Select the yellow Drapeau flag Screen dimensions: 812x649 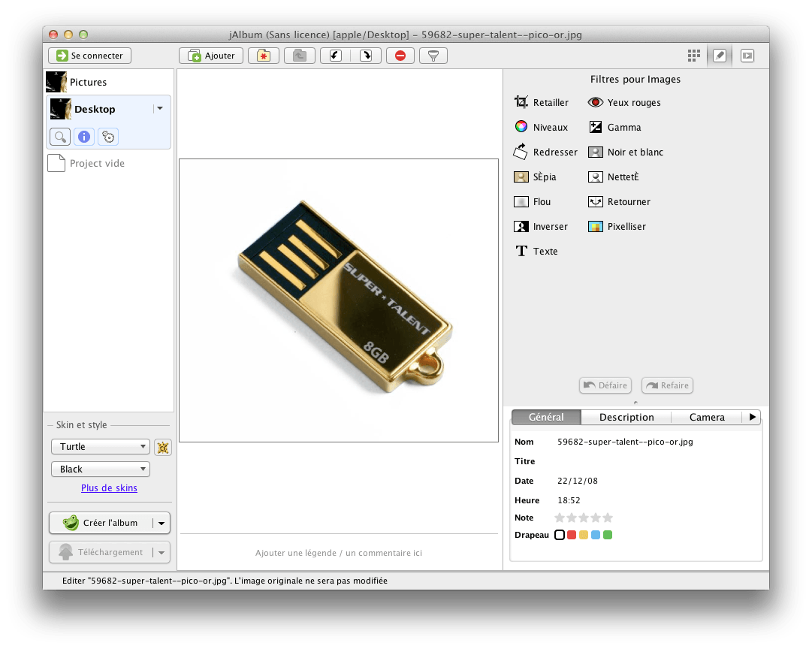584,535
